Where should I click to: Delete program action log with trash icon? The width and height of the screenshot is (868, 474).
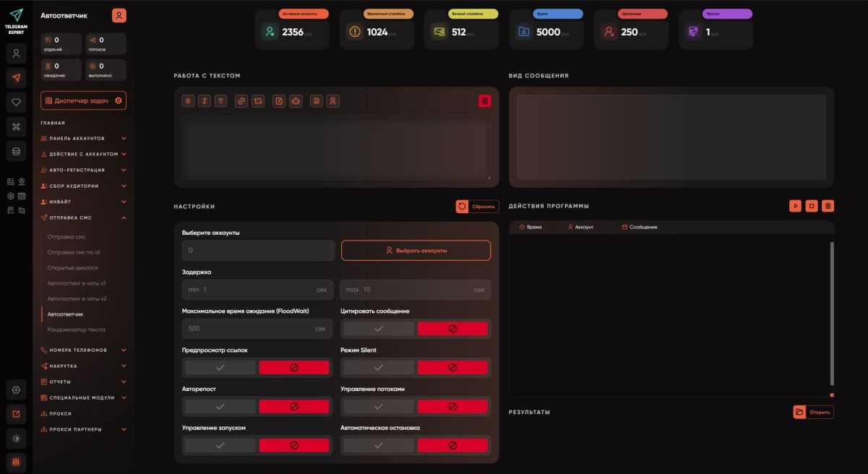click(x=828, y=206)
